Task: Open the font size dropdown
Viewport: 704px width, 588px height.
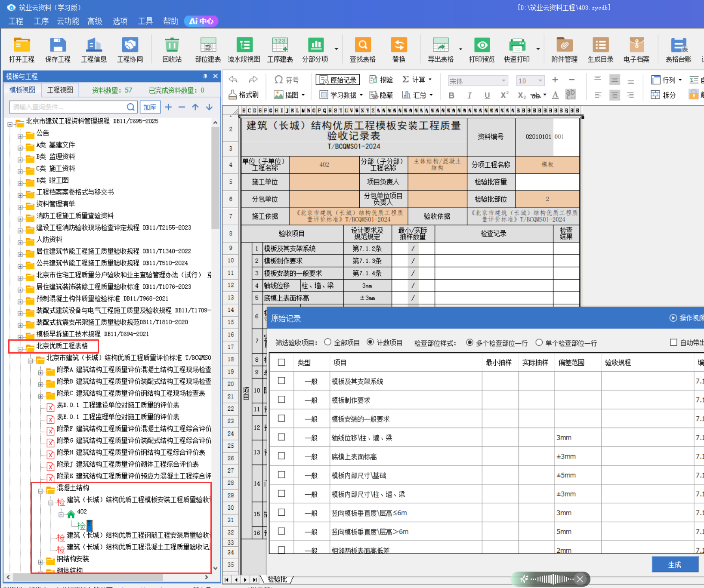Action: (540, 81)
